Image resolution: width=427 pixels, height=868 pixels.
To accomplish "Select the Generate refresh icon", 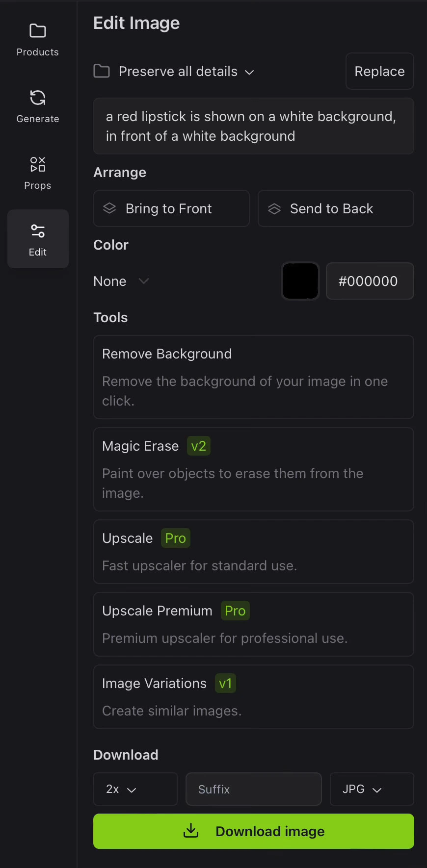I will click(38, 98).
